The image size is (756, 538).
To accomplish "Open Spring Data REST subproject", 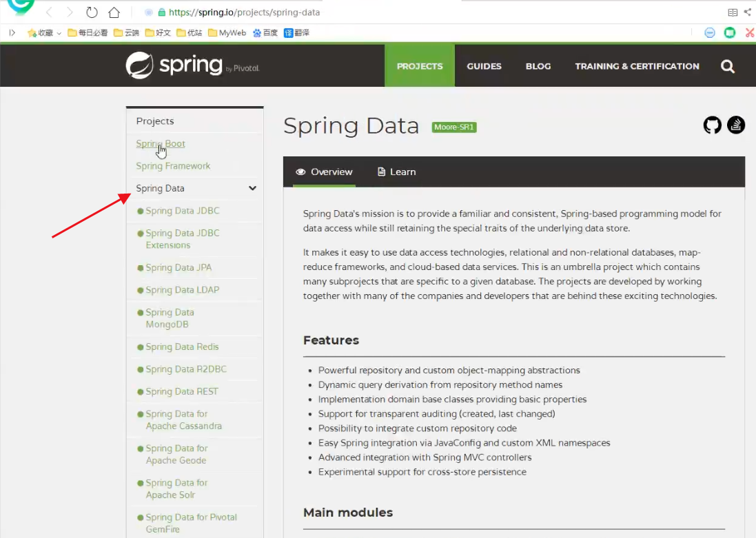I will pyautogui.click(x=182, y=391).
